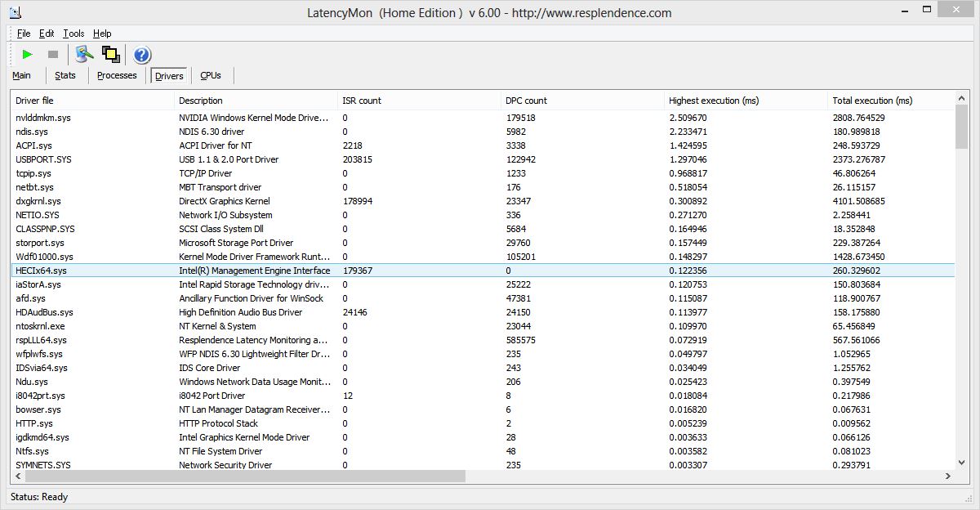This screenshot has height=510, width=980.
Task: Open the Edit menu
Action: click(47, 34)
